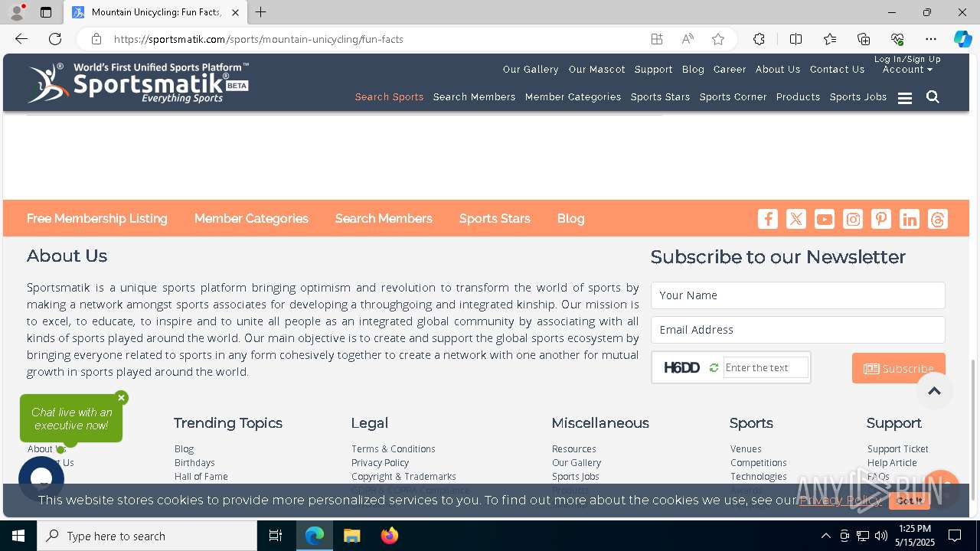Open the Sports Corner menu item
This screenshot has height=551, width=980.
733,97
